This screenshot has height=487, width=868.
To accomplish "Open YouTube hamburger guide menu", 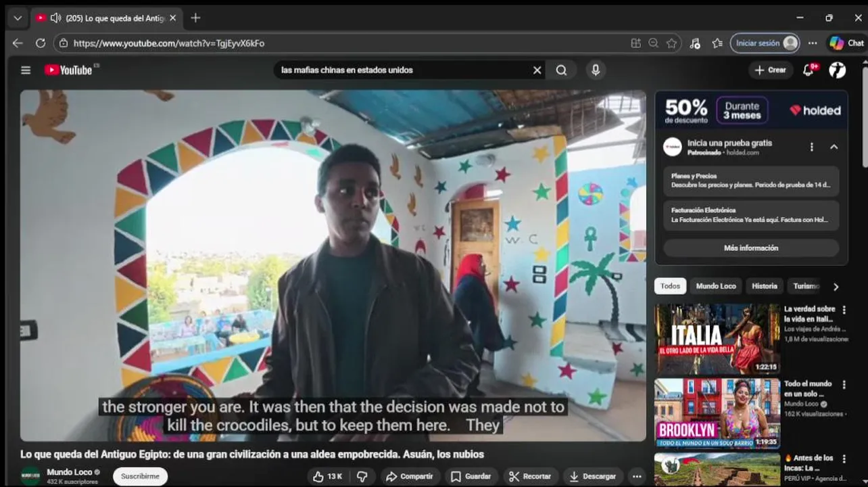I will (26, 70).
